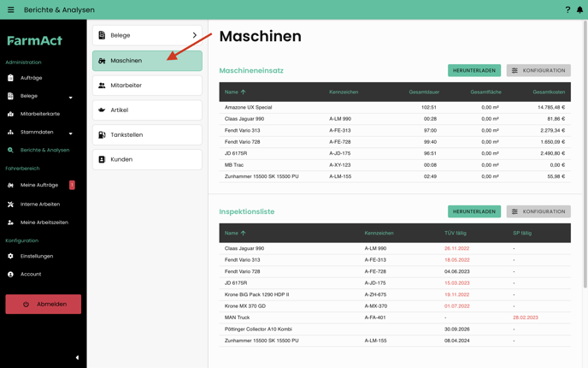Click the Krone MX 370 GD row
The width and height of the screenshot is (588, 368).
coord(395,306)
